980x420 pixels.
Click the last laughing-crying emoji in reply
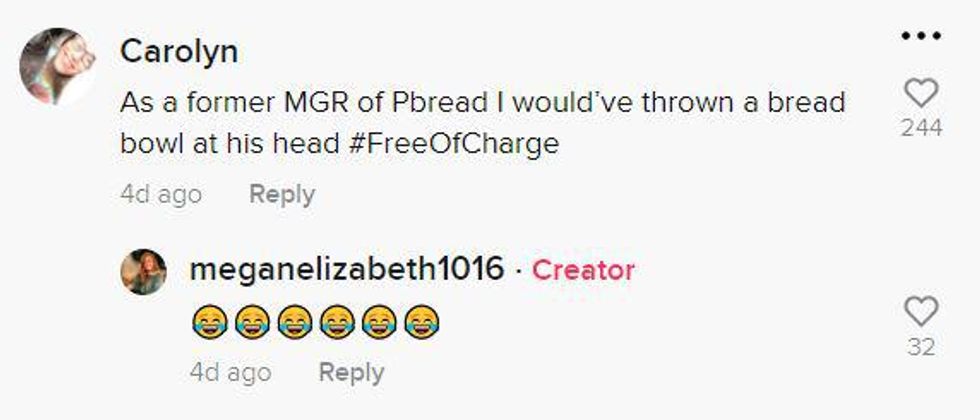(x=422, y=322)
